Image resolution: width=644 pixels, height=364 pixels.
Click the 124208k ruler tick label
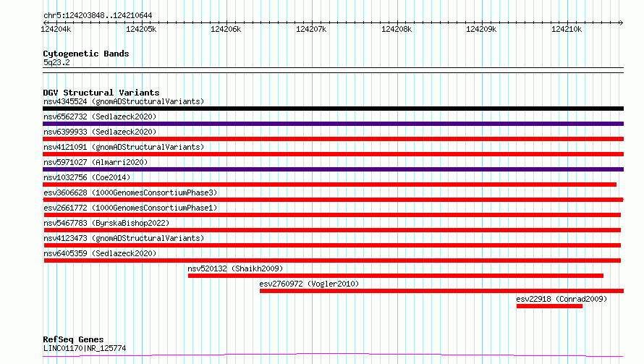point(397,29)
